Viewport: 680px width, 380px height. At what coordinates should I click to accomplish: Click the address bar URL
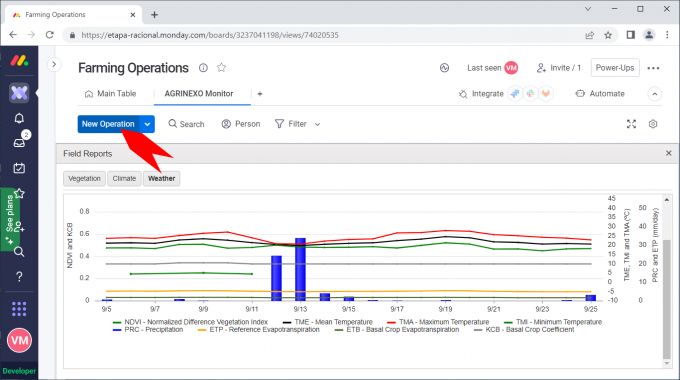tap(210, 35)
